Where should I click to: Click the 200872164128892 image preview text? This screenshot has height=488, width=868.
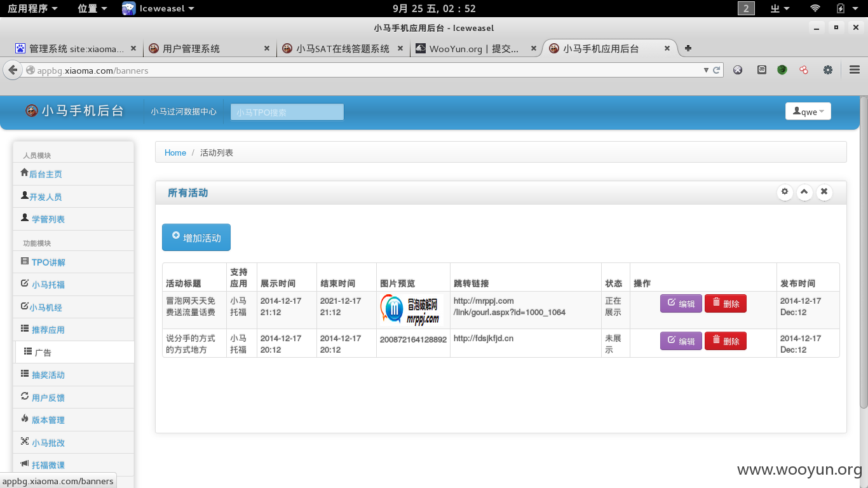[x=414, y=340]
